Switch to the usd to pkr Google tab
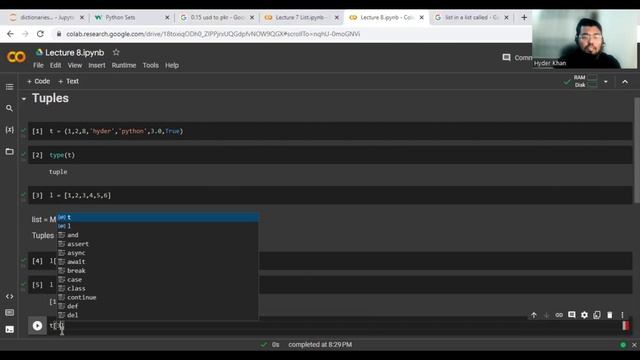Viewport: 640px width, 360px height. click(x=217, y=17)
